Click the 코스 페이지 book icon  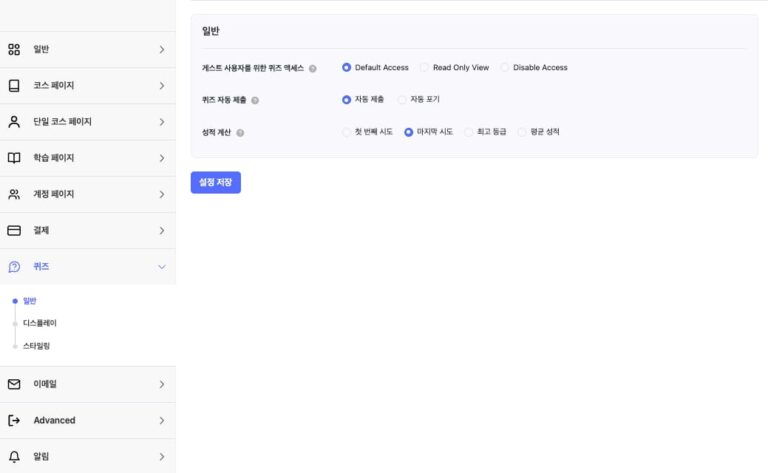pos(14,86)
